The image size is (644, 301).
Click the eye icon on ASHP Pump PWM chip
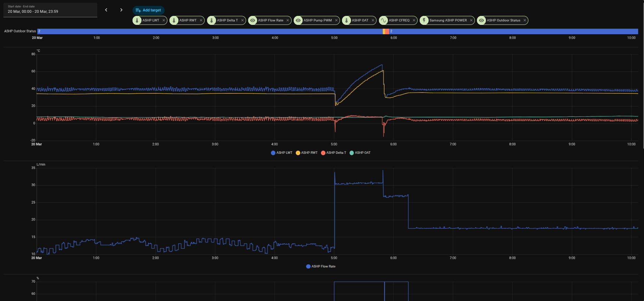point(298,20)
